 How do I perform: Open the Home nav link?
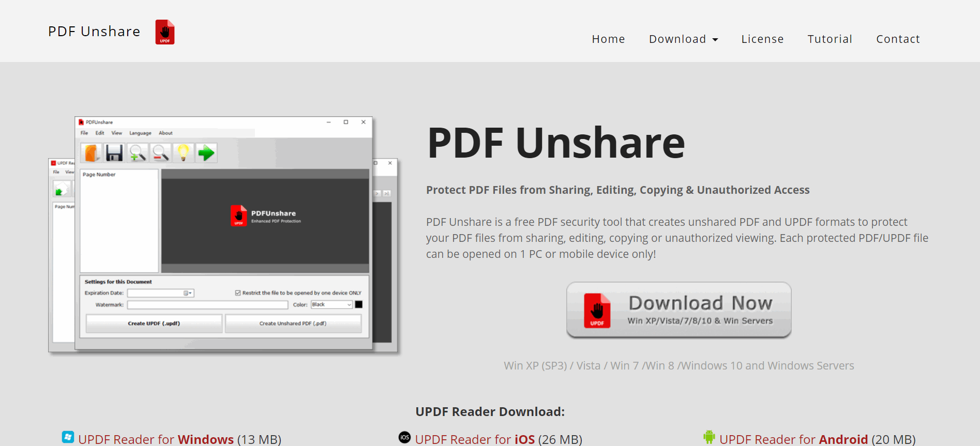(x=608, y=39)
